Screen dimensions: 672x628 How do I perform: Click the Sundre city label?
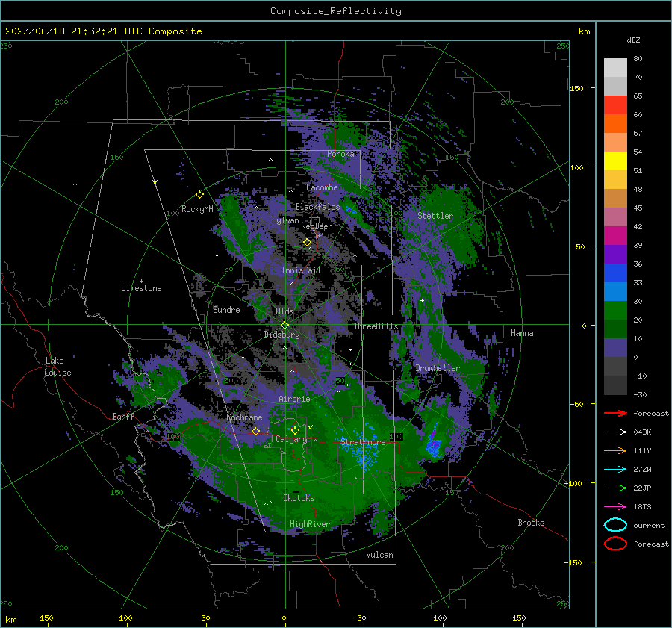tap(226, 310)
